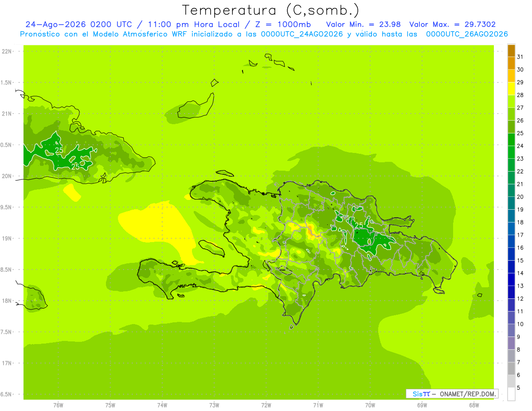Click the '76W' longitude label
The height and width of the screenshot is (411, 532).
[x=58, y=405]
